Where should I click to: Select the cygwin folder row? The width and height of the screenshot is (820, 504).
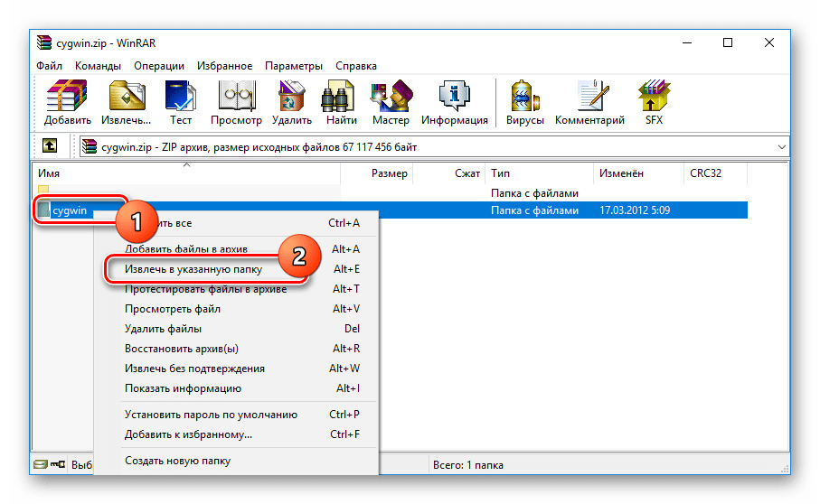(392, 210)
